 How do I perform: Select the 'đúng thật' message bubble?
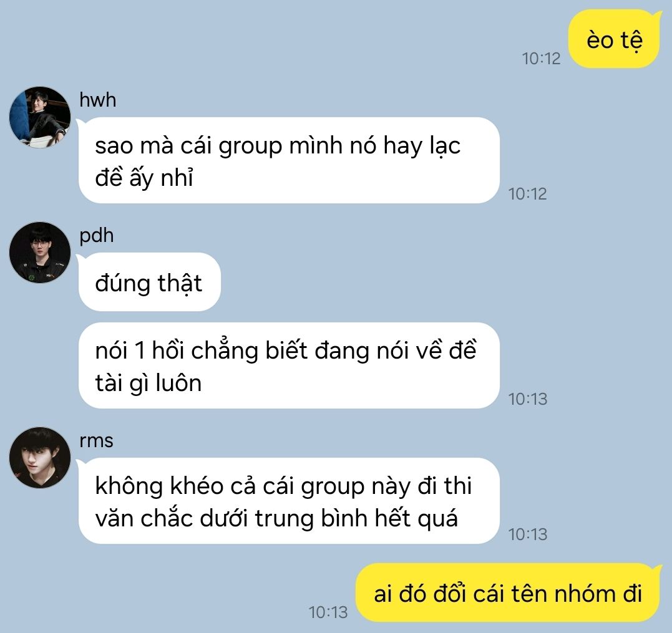point(149,282)
